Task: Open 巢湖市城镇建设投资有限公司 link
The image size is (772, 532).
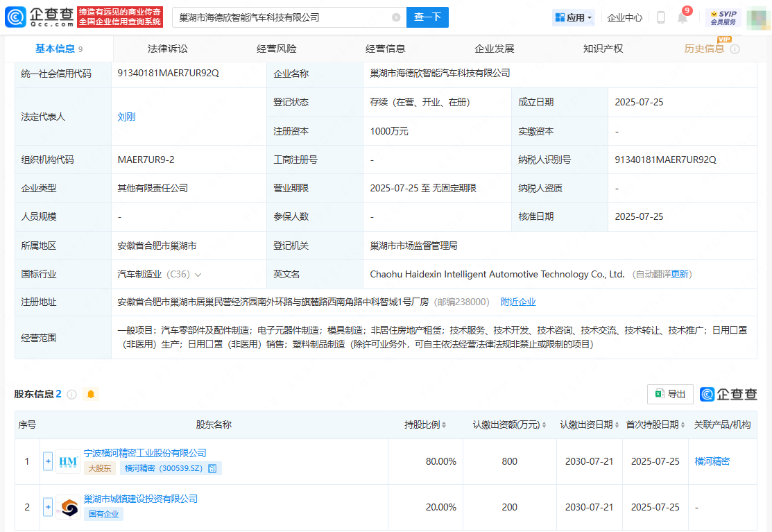Action: (140, 499)
